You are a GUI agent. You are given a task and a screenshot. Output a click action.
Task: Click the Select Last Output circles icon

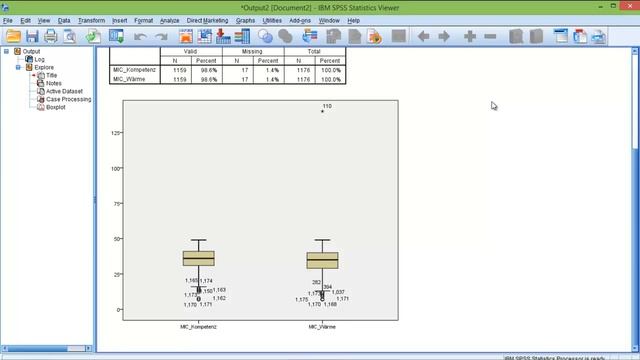pyautogui.click(x=265, y=36)
